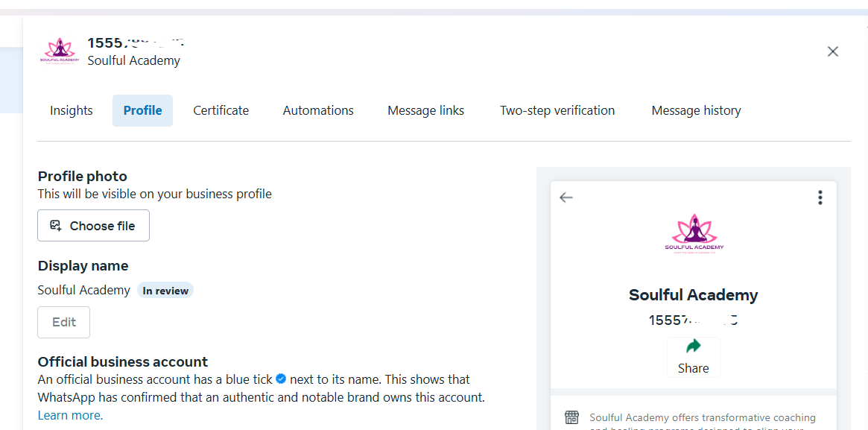Click the image icon on Choose file

(55, 225)
